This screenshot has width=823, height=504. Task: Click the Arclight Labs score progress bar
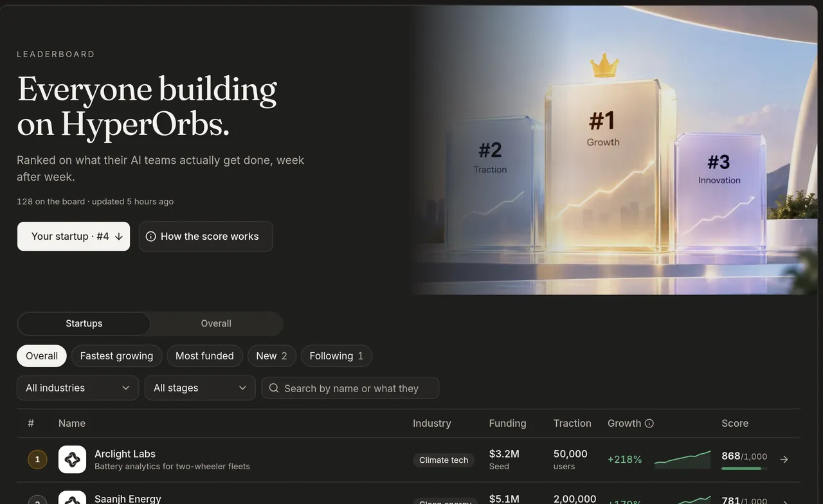(x=744, y=469)
